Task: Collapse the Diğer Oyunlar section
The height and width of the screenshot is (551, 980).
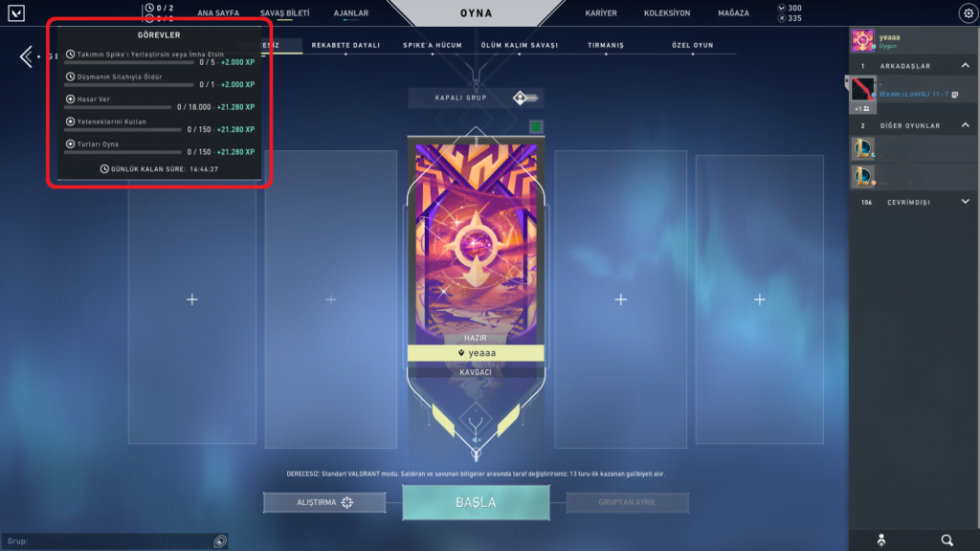Action: (x=965, y=125)
